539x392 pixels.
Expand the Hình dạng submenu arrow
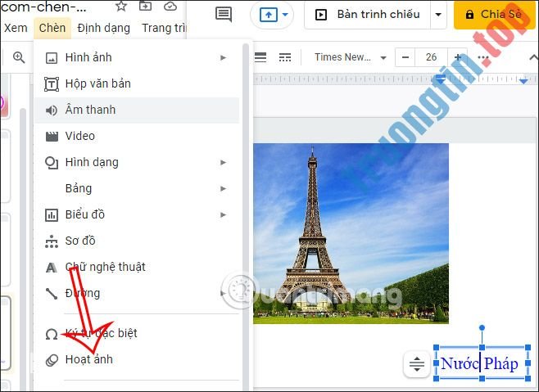[224, 162]
